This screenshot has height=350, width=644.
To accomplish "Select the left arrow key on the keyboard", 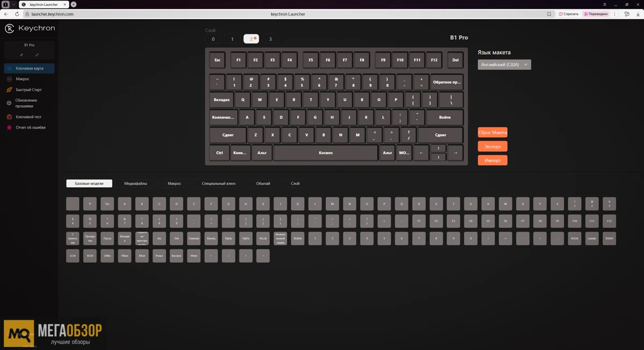I will click(x=421, y=153).
